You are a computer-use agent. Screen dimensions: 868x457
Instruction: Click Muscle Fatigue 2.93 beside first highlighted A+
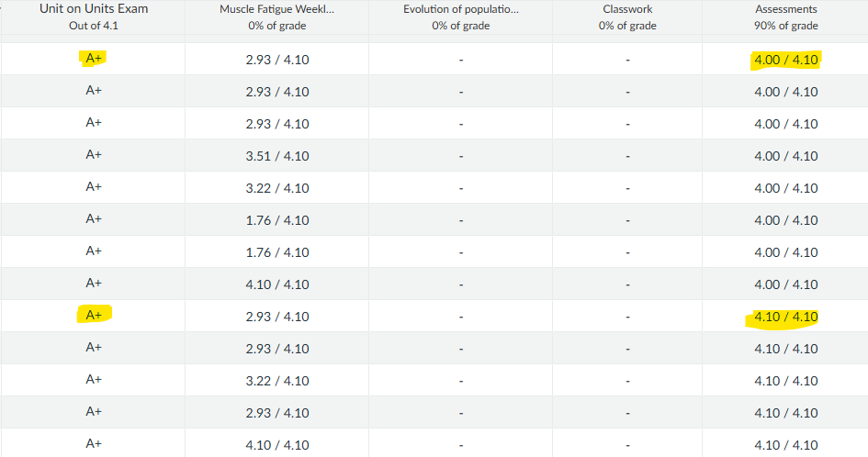(277, 60)
